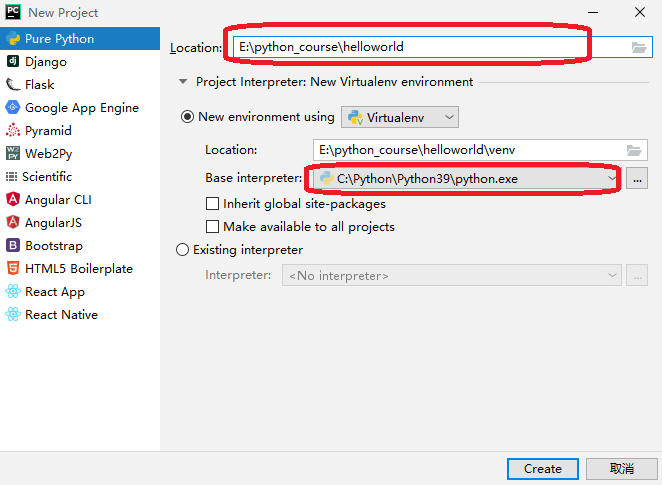This screenshot has height=485, width=662.
Task: Select New environment using radio button
Action: 187,117
